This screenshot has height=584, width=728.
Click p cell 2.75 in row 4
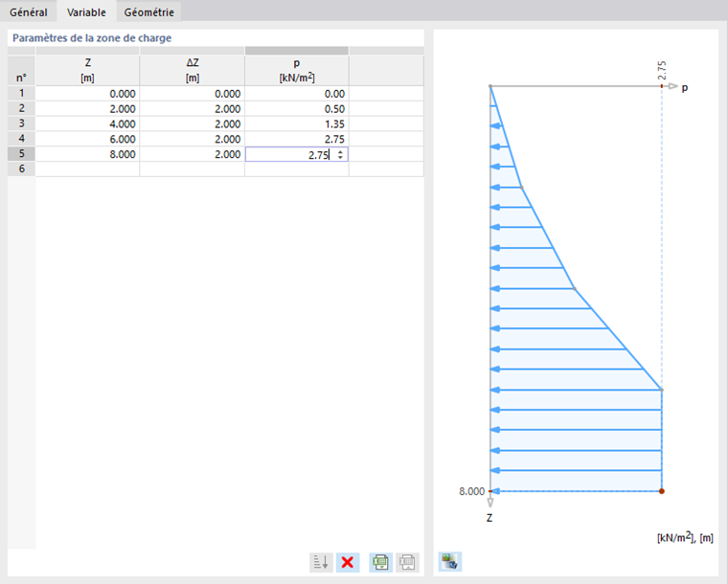297,139
